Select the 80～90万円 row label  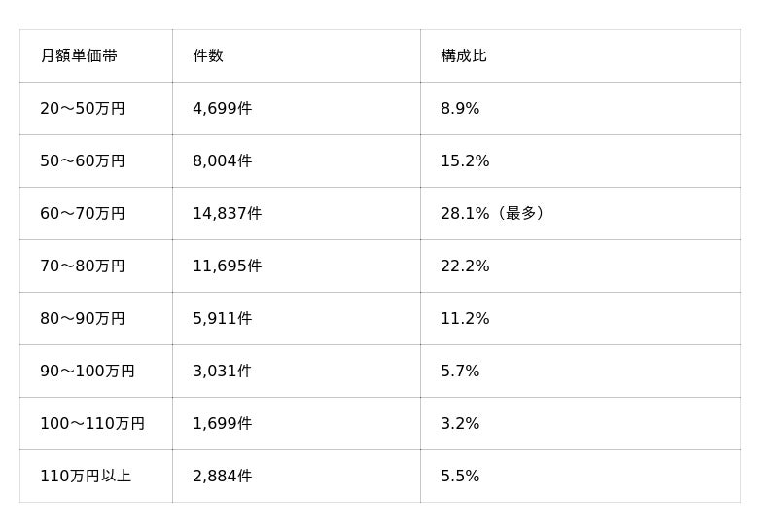click(x=83, y=319)
